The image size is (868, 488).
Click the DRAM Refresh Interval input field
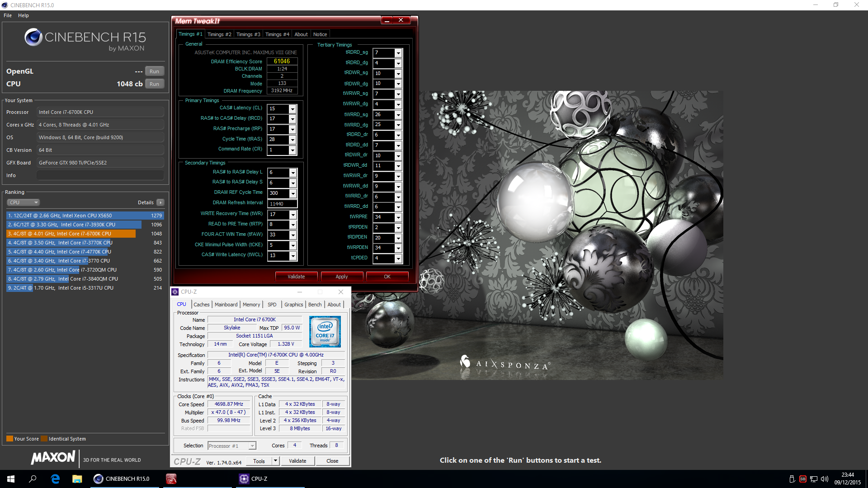tap(282, 204)
